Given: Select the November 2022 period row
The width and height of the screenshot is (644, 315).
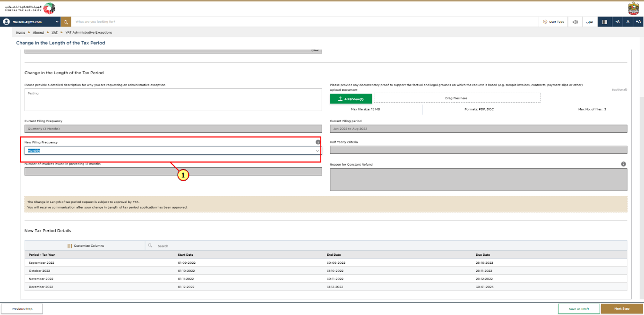Looking at the screenshot, I should tap(326, 279).
